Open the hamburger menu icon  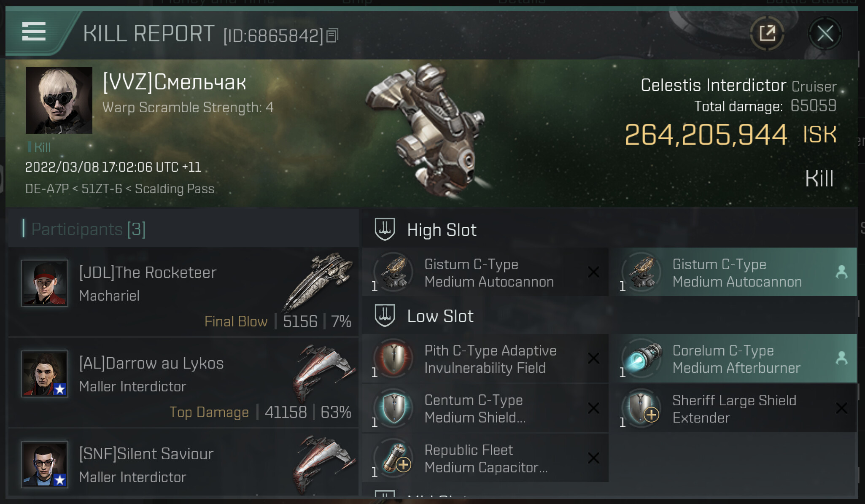pyautogui.click(x=34, y=32)
